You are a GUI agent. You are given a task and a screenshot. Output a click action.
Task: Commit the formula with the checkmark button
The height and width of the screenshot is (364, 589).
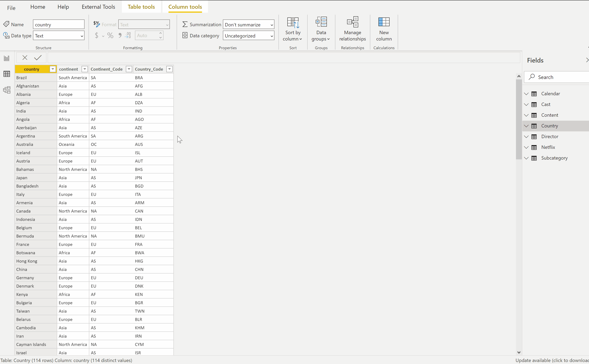tap(38, 58)
